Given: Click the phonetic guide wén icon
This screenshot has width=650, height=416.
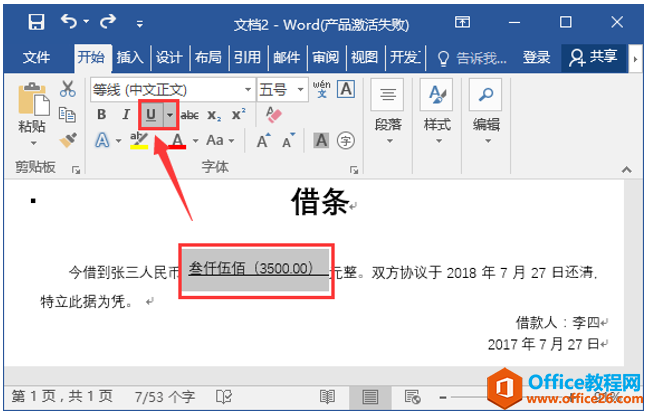Looking at the screenshot, I should (321, 89).
